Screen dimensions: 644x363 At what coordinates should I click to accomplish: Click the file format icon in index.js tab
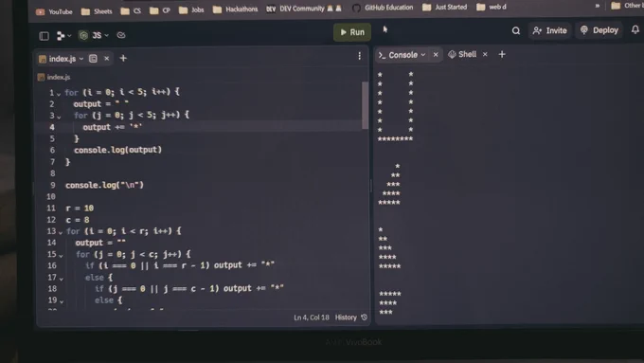pyautogui.click(x=93, y=59)
